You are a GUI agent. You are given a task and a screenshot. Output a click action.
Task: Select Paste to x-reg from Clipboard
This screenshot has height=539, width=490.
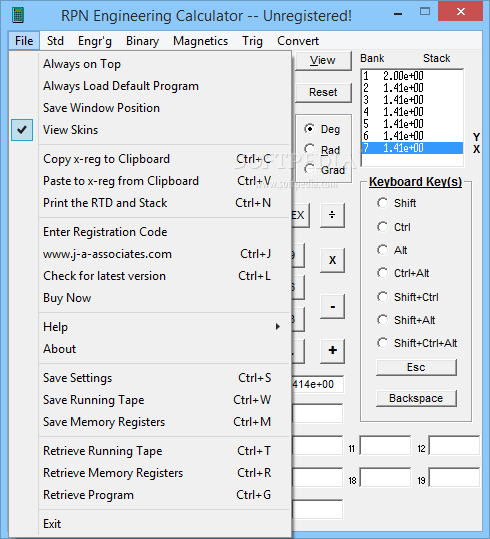click(x=150, y=181)
